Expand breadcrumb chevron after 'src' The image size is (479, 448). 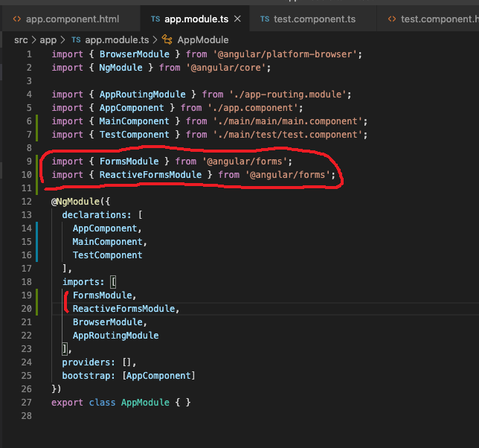33,39
